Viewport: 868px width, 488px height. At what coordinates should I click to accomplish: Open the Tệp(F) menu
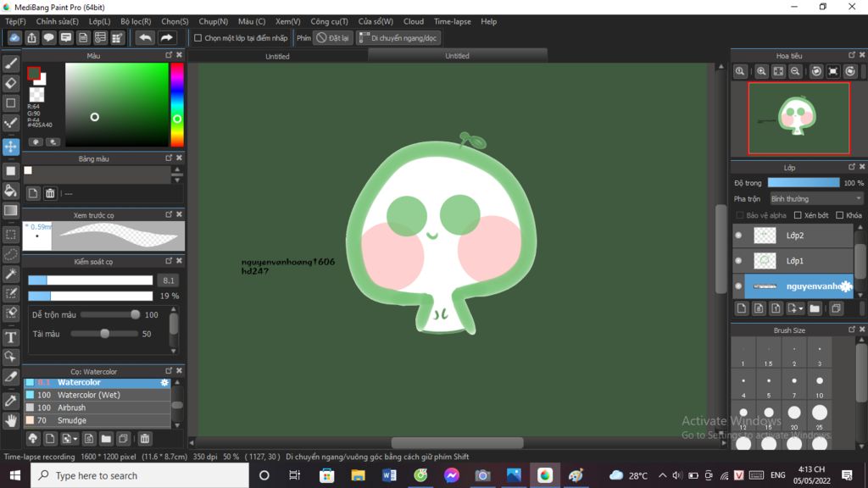(x=15, y=21)
